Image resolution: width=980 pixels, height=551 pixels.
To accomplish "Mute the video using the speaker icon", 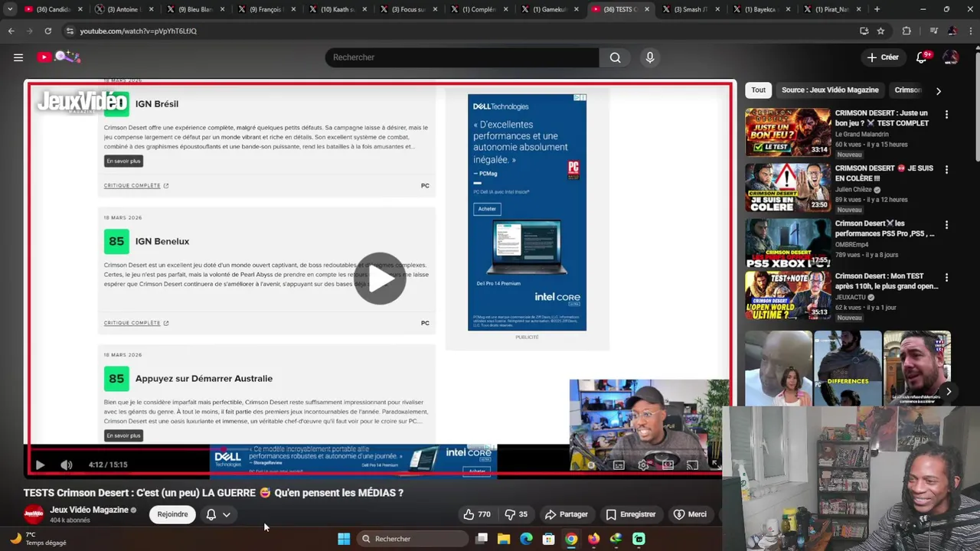I will tap(67, 465).
